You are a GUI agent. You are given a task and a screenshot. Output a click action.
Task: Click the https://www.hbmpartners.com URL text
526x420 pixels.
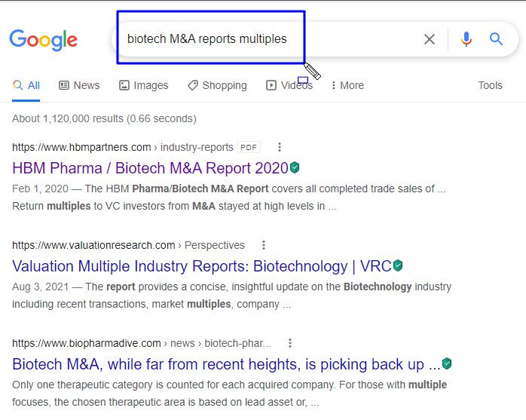(81, 147)
